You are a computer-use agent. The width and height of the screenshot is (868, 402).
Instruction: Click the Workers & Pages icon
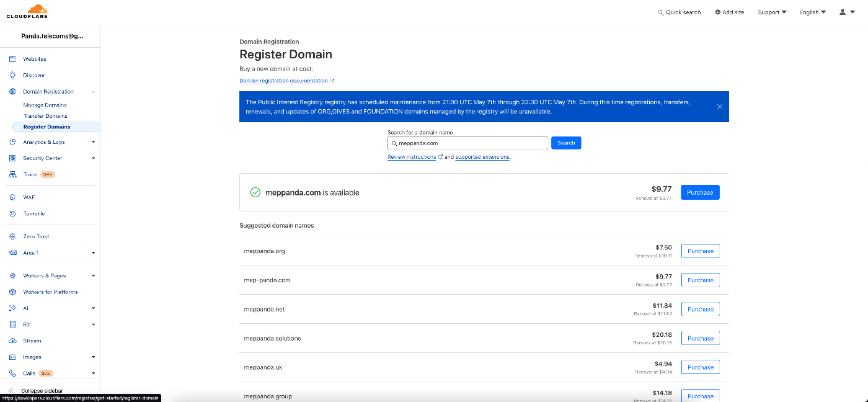[12, 275]
